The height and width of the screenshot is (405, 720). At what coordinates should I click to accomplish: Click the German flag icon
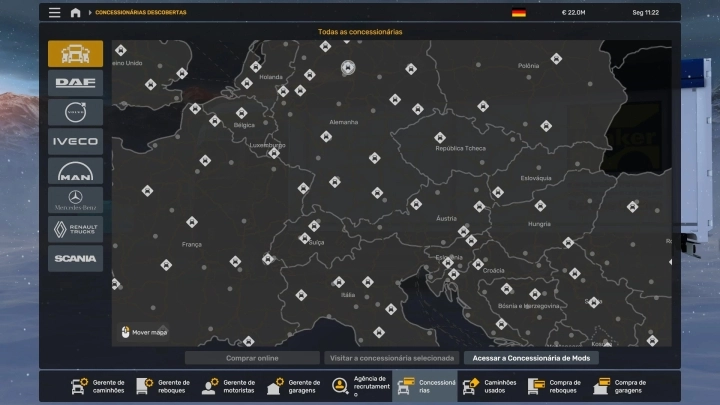pos(519,12)
